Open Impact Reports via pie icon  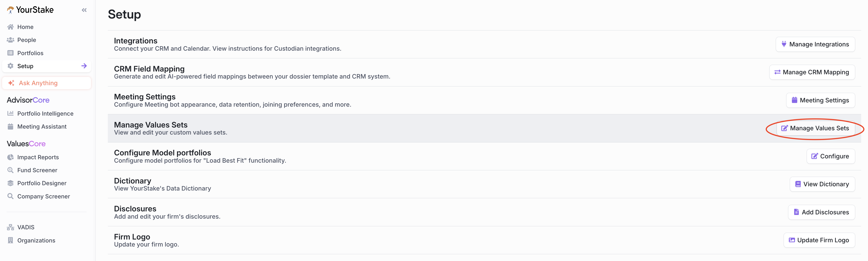point(10,157)
